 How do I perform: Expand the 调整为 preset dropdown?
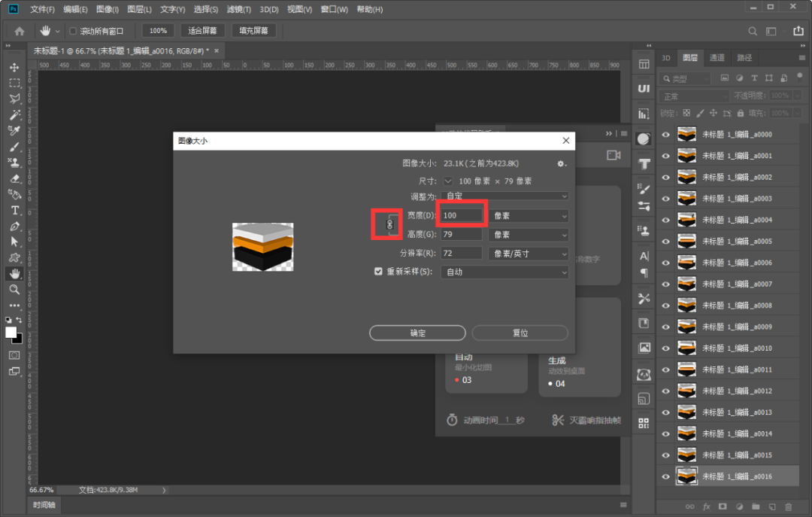click(505, 196)
